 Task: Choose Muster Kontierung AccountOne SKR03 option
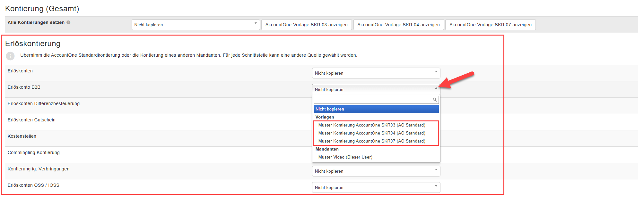(x=376, y=125)
